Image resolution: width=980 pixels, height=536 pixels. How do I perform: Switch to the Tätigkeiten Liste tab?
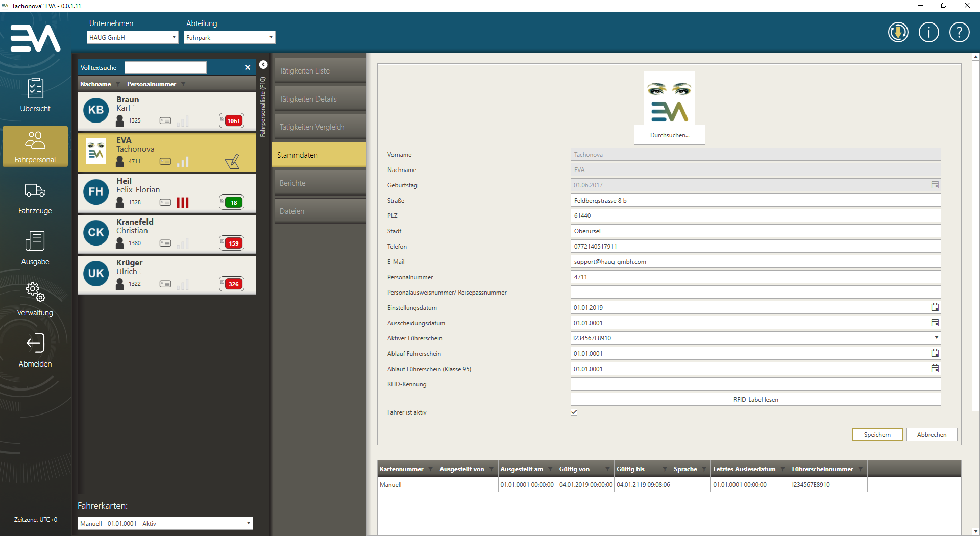319,71
